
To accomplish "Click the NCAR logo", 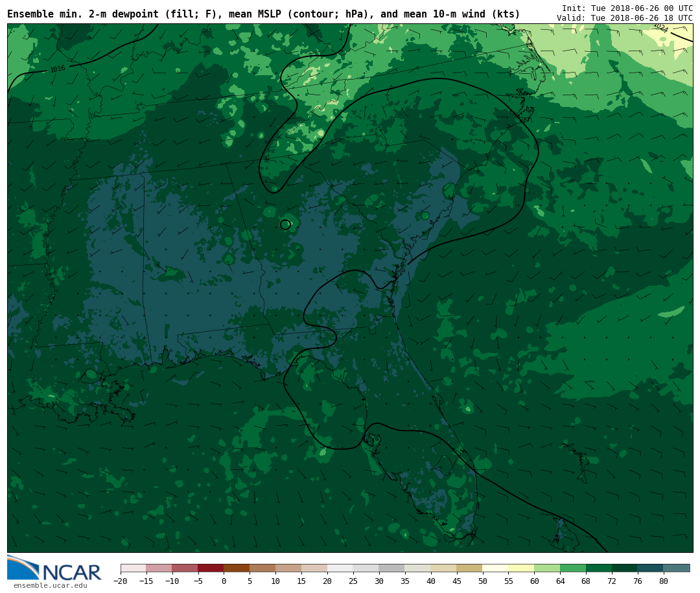I will [x=54, y=568].
